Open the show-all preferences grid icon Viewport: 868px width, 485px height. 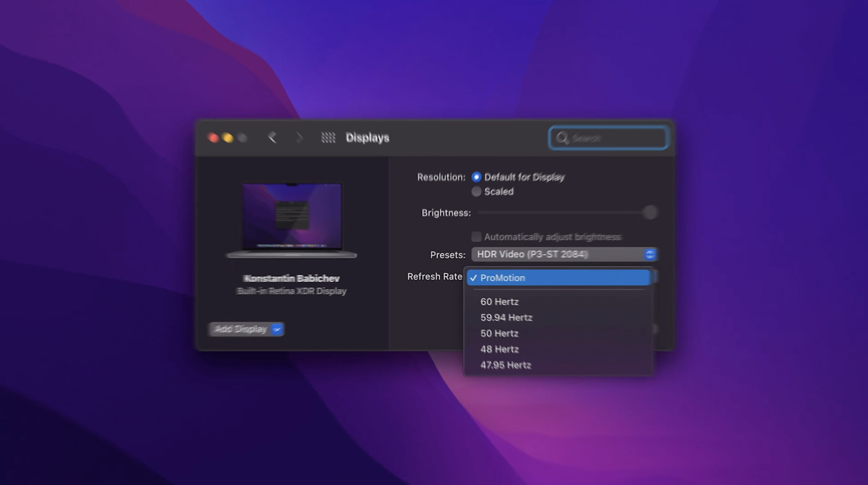pos(328,138)
